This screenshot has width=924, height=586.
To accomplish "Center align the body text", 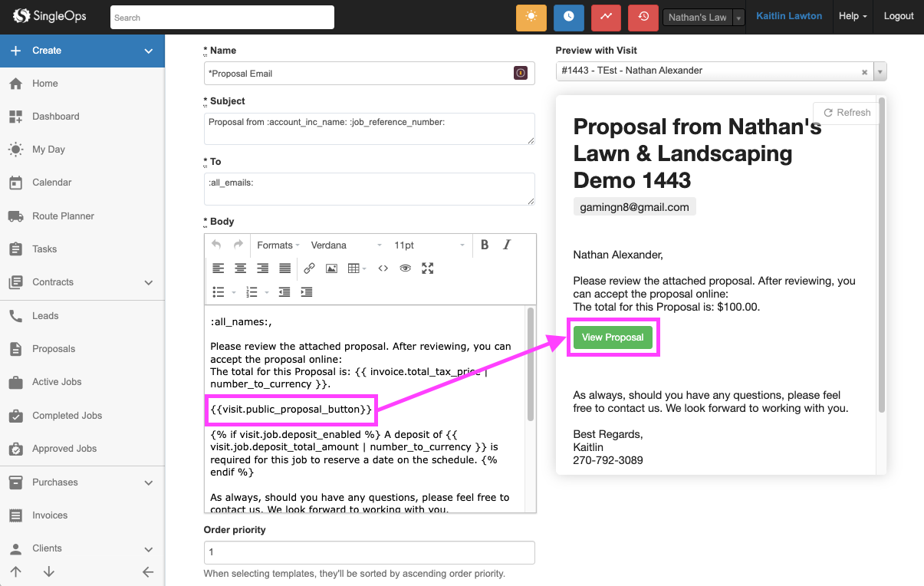I will [x=241, y=268].
